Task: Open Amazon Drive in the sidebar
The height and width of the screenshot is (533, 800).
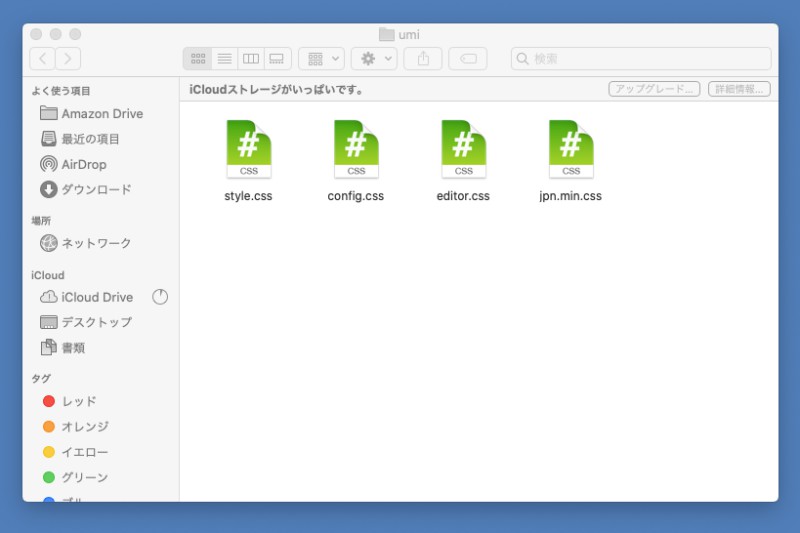Action: (x=101, y=114)
